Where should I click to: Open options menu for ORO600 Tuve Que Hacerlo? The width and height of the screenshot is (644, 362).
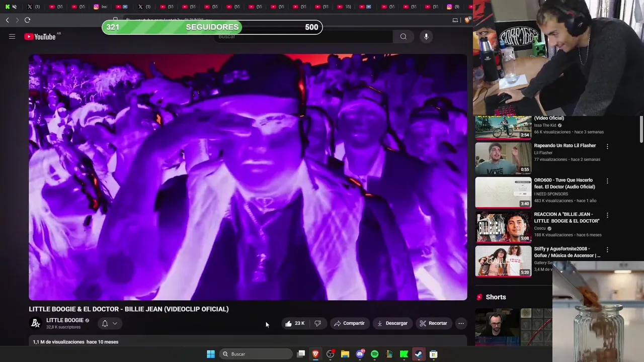point(607,181)
